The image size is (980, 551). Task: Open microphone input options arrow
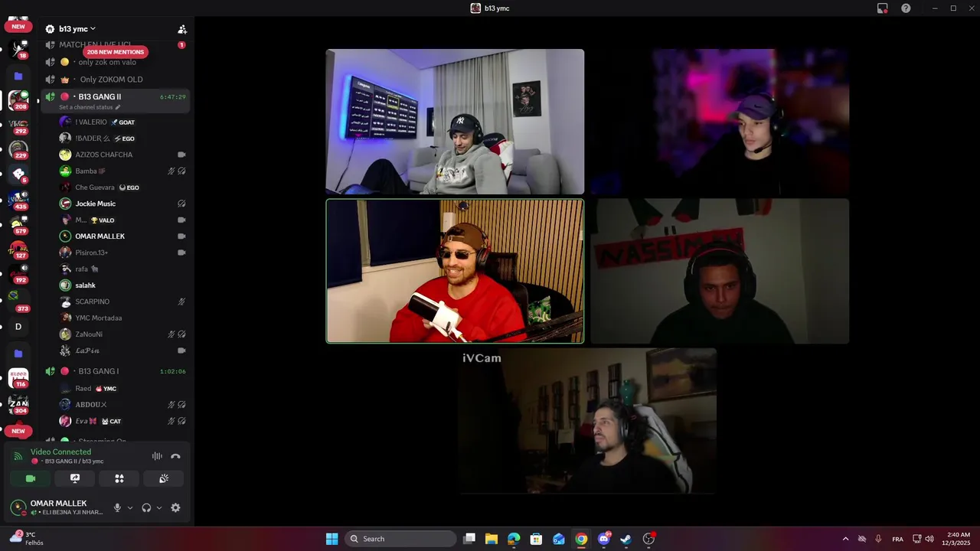pyautogui.click(x=129, y=508)
